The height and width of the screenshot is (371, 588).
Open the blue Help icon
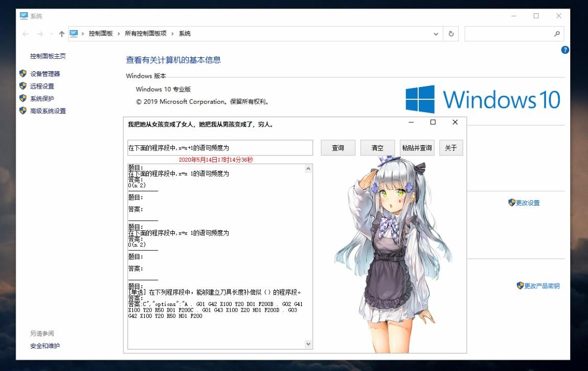click(565, 50)
